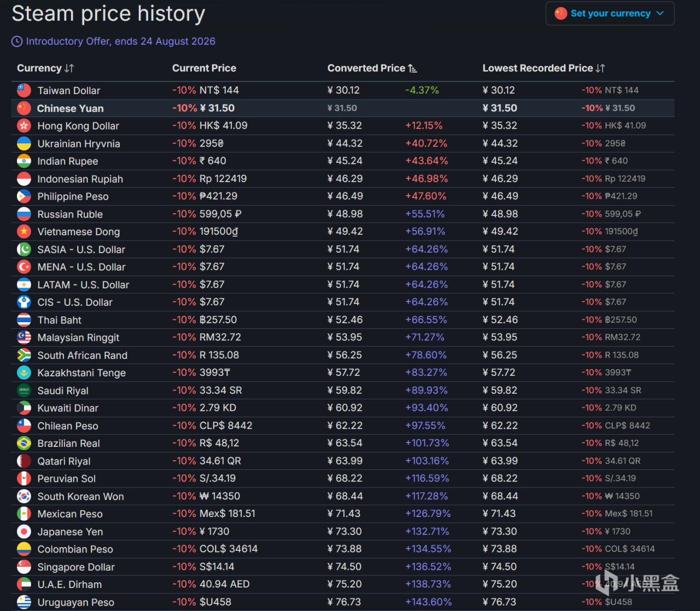This screenshot has height=611, width=700.
Task: Click the Vietnam flag icon
Action: coord(24,231)
